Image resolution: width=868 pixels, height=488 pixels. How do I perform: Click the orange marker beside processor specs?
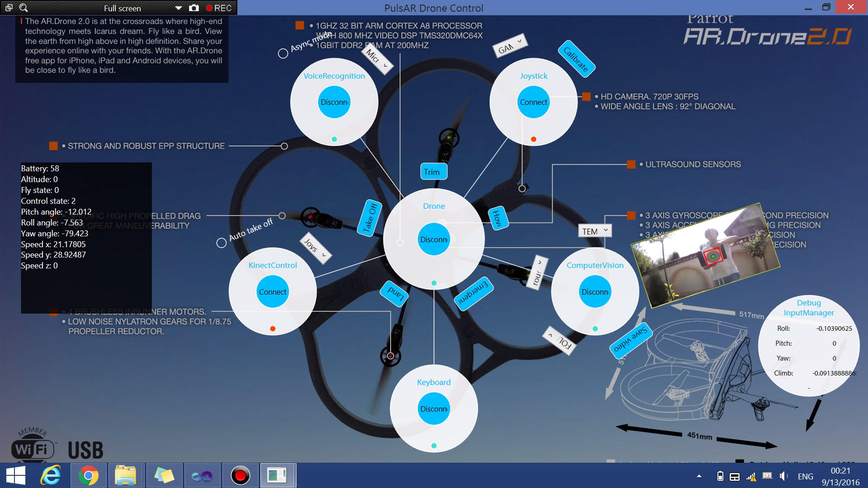click(300, 25)
